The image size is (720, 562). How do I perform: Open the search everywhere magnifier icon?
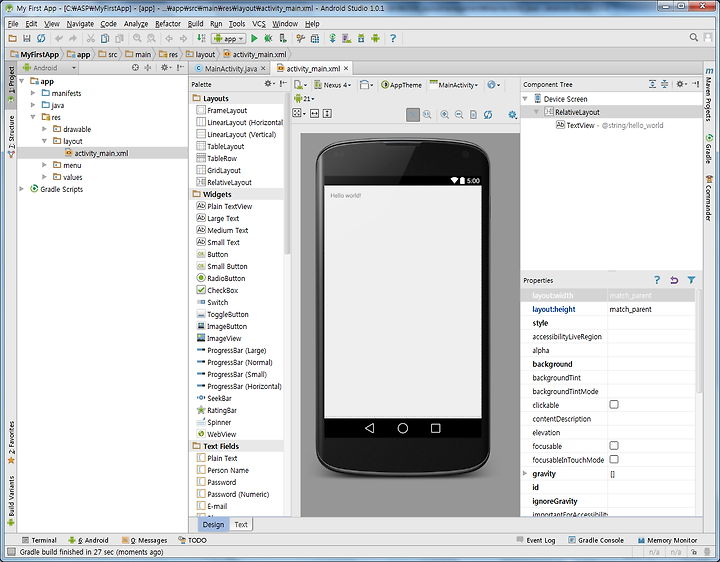(x=694, y=38)
